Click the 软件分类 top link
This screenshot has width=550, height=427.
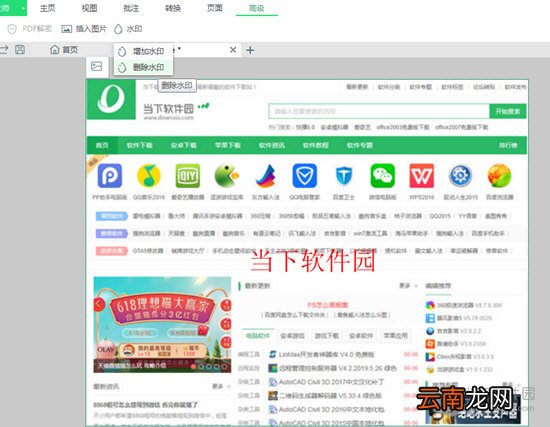pyautogui.click(x=388, y=87)
